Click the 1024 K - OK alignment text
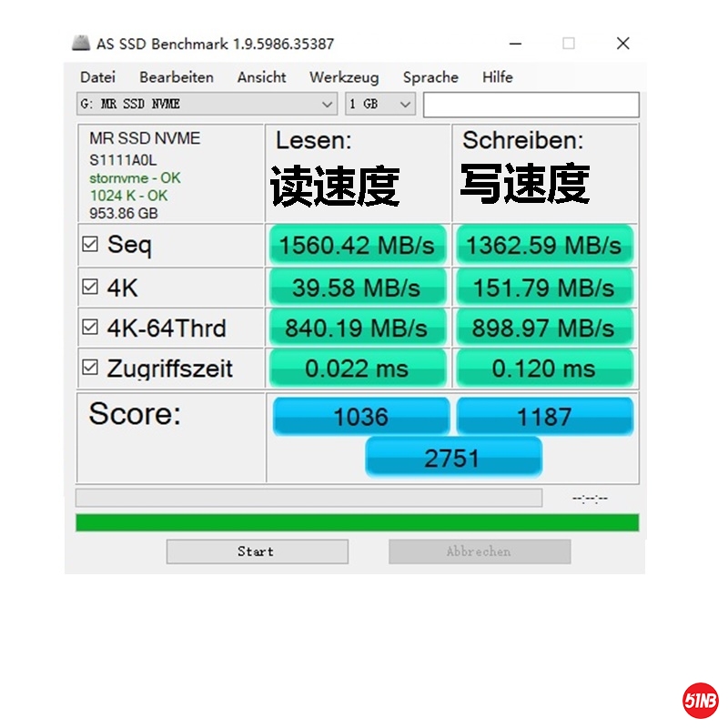Screen dimensions: 728x728 point(128,196)
